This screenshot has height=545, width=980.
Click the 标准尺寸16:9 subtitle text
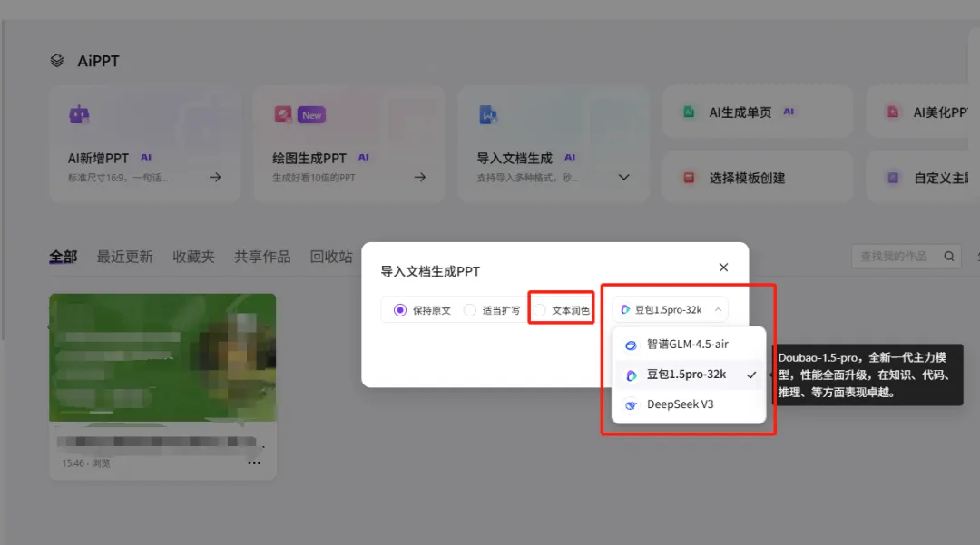118,178
